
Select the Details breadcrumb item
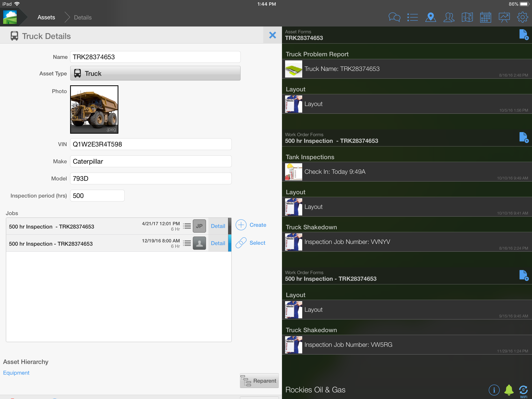[x=83, y=17]
